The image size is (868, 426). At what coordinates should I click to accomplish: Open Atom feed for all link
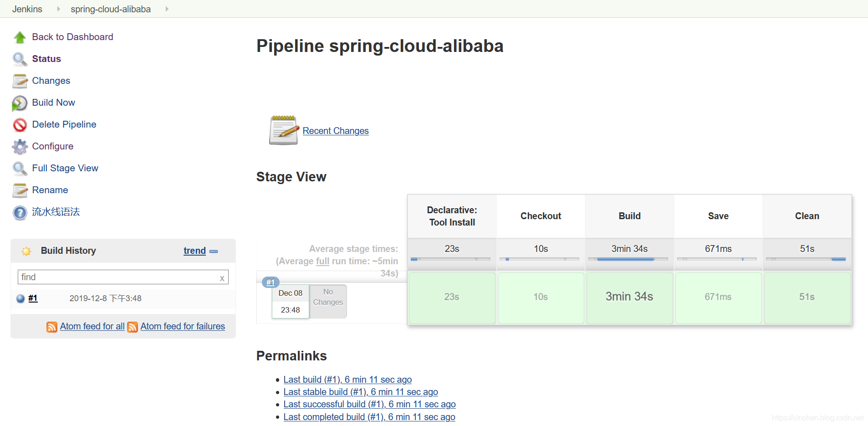click(x=92, y=326)
